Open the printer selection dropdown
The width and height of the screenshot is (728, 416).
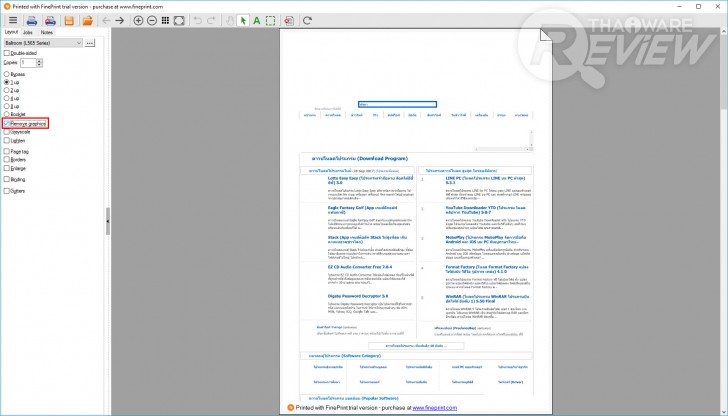[x=43, y=43]
